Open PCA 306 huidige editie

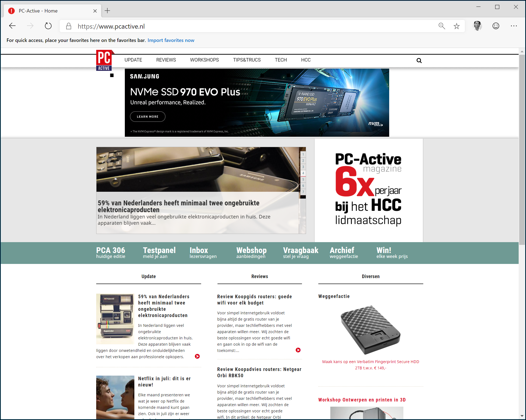[111, 252]
